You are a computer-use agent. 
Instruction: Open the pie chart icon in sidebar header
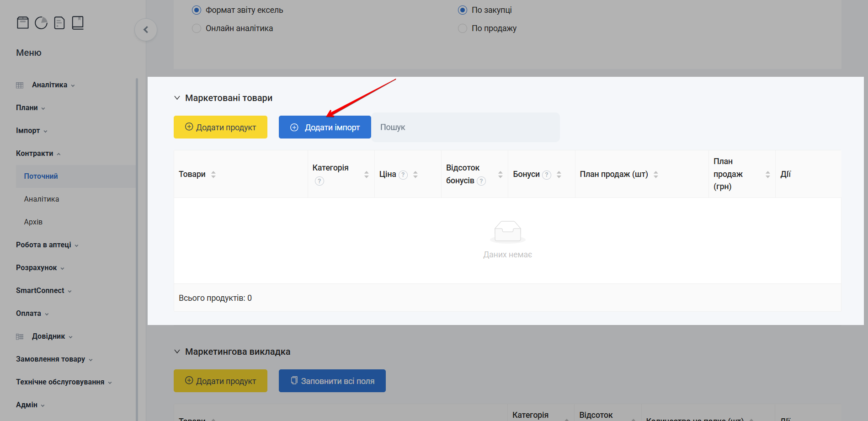(41, 22)
